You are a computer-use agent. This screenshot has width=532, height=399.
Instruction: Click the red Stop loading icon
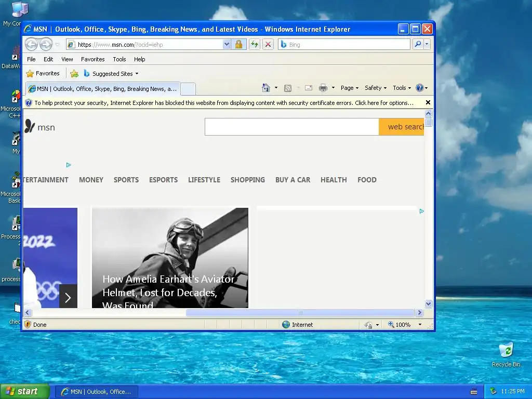(268, 45)
